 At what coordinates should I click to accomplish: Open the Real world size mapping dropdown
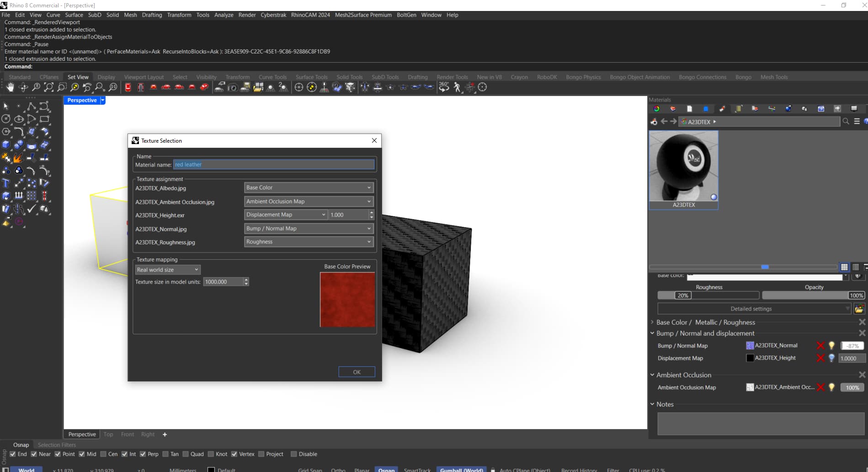coord(167,269)
